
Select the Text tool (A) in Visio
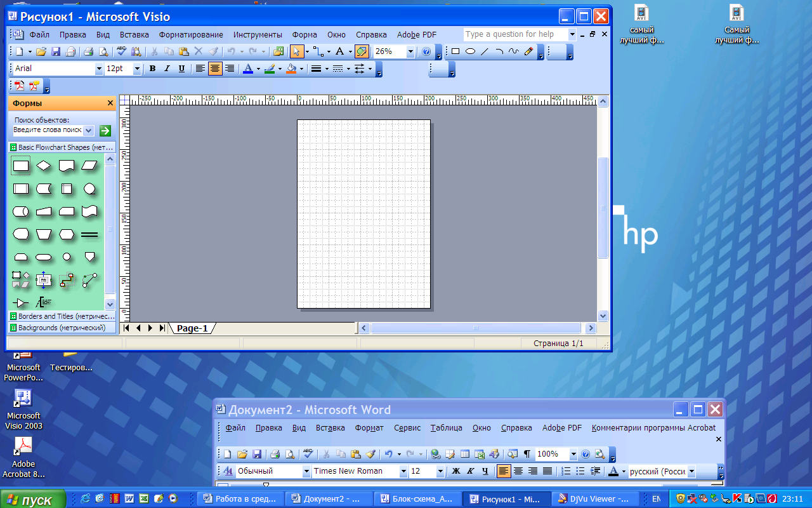pos(340,51)
